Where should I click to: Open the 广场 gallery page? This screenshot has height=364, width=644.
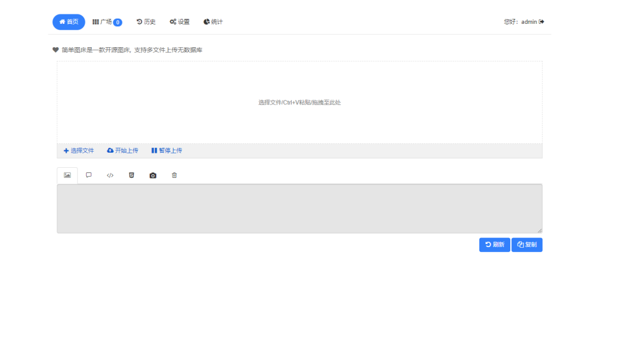click(107, 22)
